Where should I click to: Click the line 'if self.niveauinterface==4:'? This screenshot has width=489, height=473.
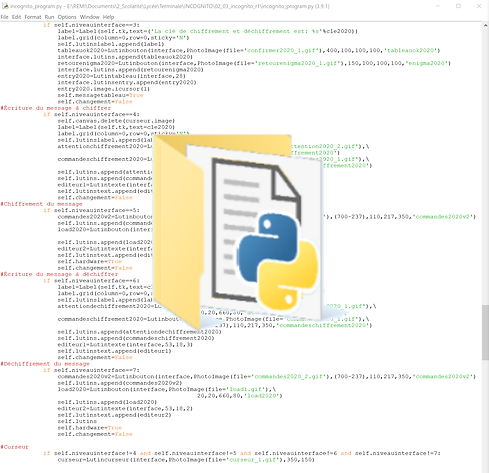click(x=92, y=114)
